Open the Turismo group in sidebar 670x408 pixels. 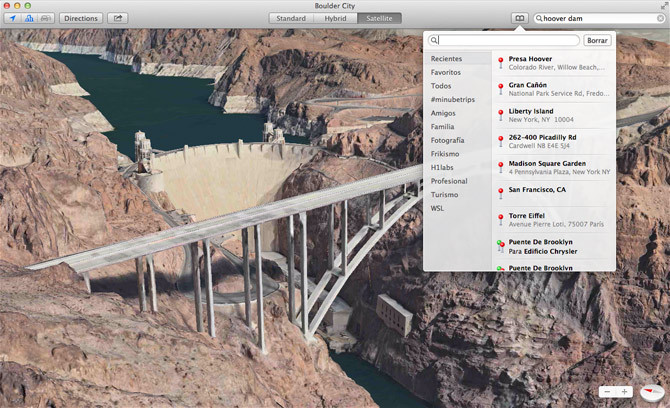(444, 194)
